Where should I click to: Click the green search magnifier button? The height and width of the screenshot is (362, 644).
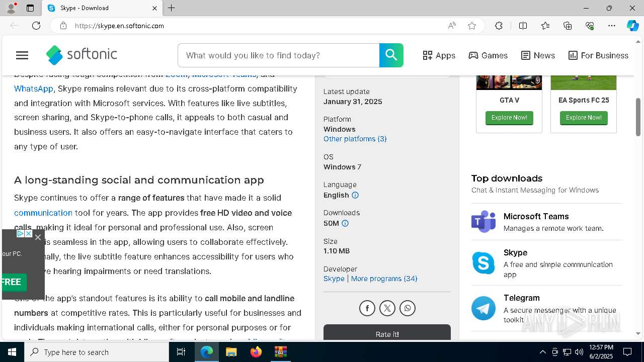[391, 55]
